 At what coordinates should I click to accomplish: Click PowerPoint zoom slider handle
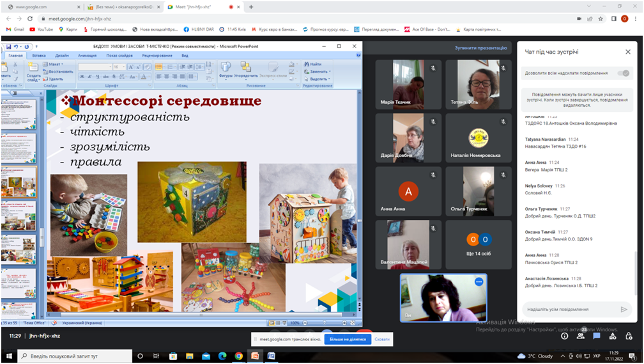point(324,323)
